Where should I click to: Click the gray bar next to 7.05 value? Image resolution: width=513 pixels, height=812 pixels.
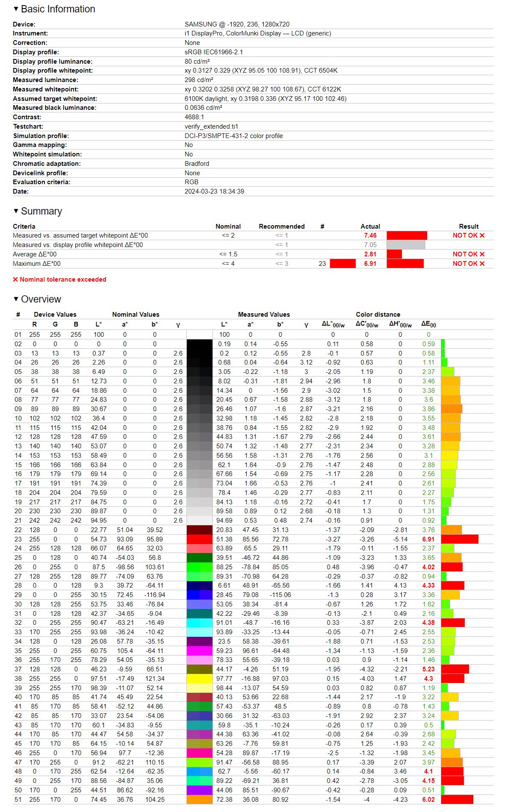tap(406, 245)
